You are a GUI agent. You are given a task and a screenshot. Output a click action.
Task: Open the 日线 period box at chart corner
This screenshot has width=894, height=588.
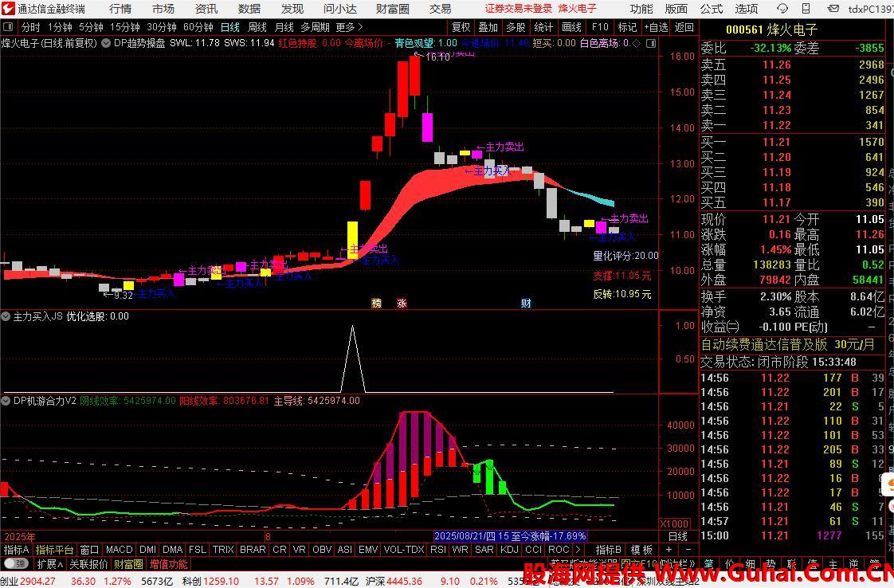[x=678, y=537]
